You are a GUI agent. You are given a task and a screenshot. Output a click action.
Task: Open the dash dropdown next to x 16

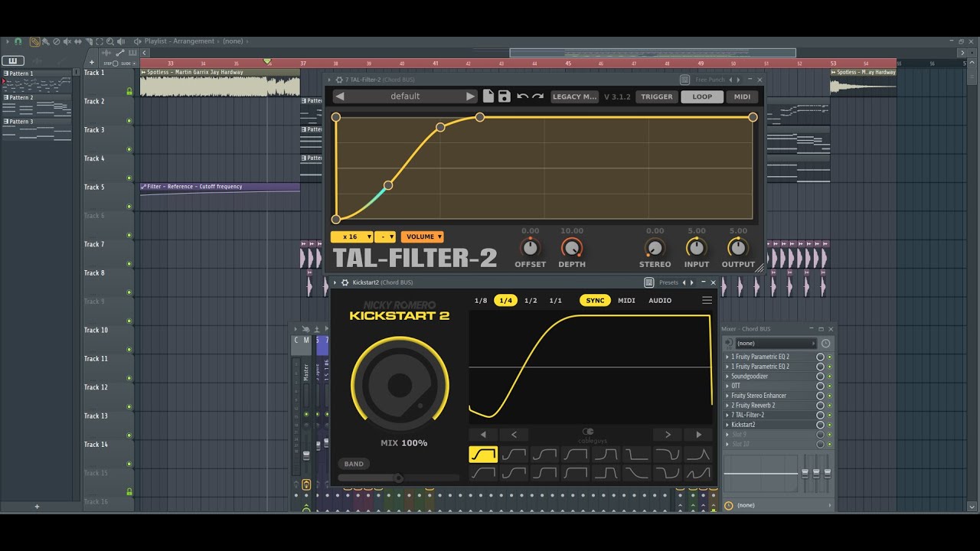385,237
